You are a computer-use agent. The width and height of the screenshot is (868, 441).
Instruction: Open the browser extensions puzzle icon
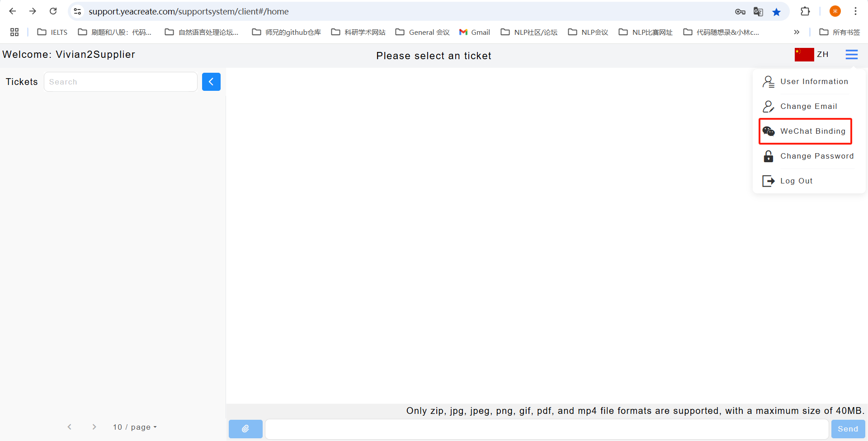805,11
